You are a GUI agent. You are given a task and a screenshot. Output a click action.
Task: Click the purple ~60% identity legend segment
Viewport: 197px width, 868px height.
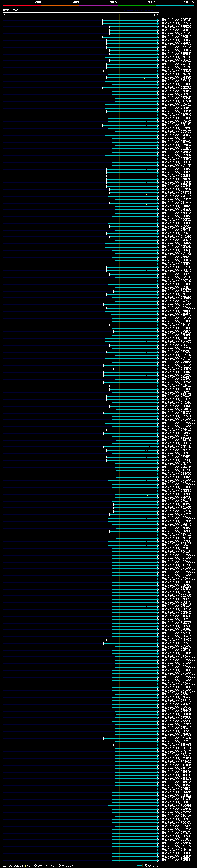coord(99,6)
